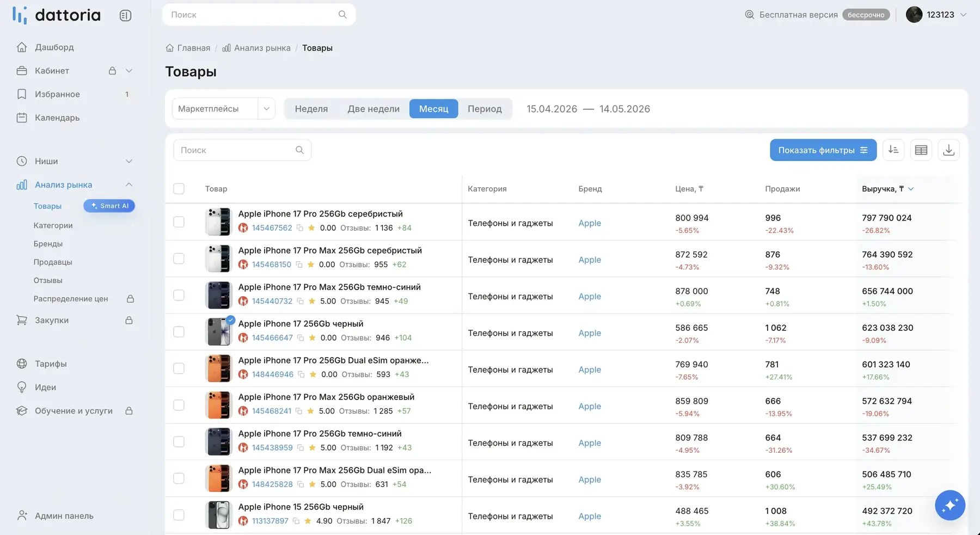Click the dattoria logo
This screenshot has width=980, height=535.
pos(57,15)
